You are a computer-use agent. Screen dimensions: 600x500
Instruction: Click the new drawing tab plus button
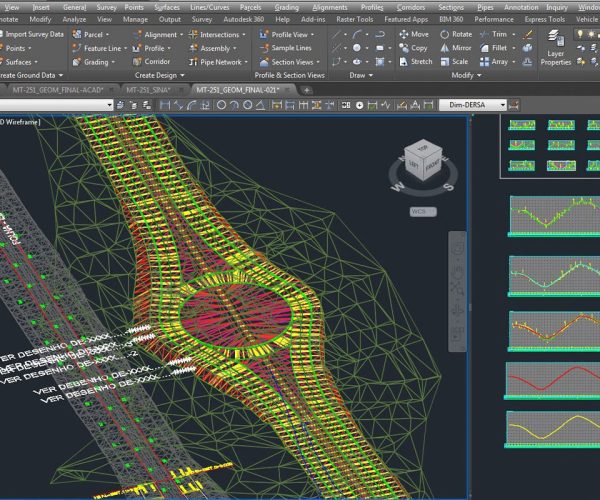click(307, 89)
